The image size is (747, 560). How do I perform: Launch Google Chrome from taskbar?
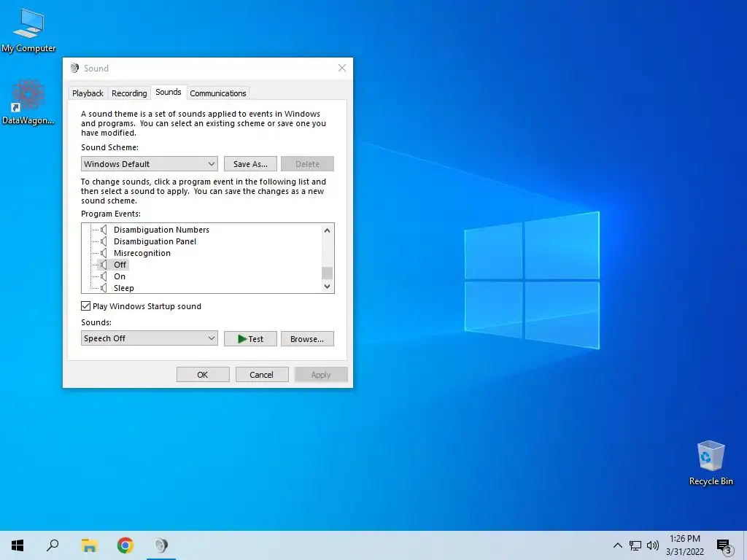pyautogui.click(x=125, y=545)
